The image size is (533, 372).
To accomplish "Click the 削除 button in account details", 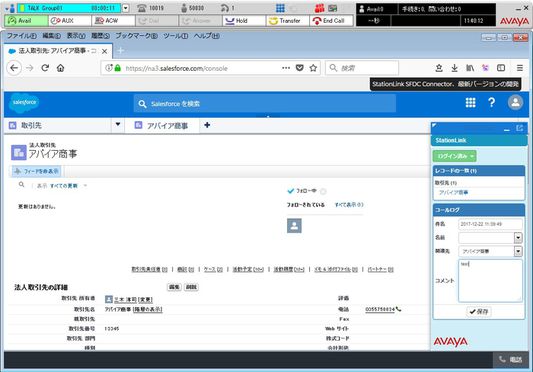I will coord(191,287).
